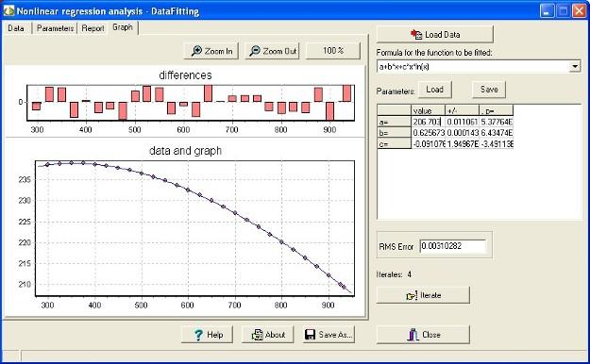Click the Zoom Out button
590x364 pixels.
tap(273, 51)
